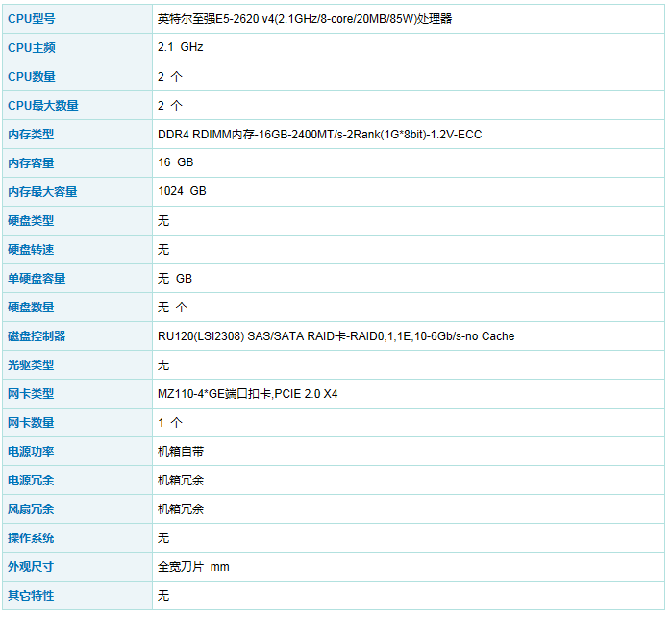Select the MZ110-4*GE端口扣卡 value

[247, 393]
